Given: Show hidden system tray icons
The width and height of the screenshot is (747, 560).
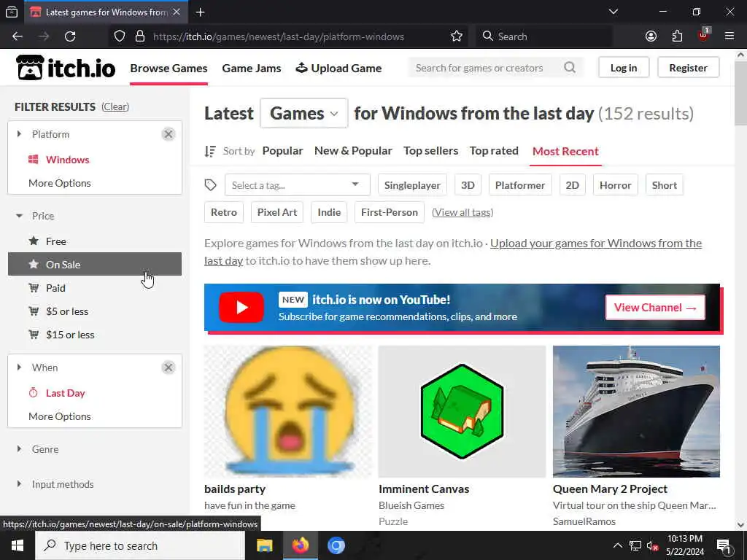Looking at the screenshot, I should pyautogui.click(x=617, y=545).
